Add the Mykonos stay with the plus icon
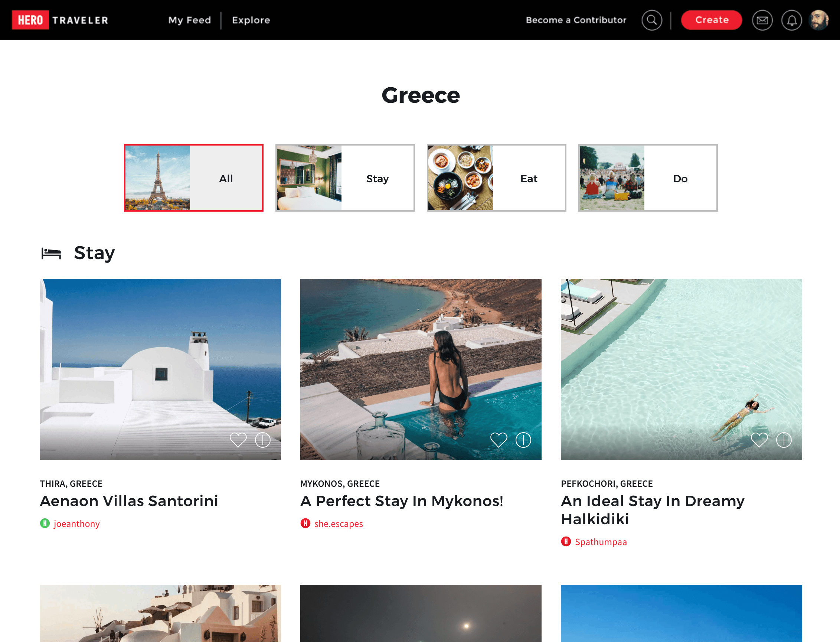 (x=523, y=440)
